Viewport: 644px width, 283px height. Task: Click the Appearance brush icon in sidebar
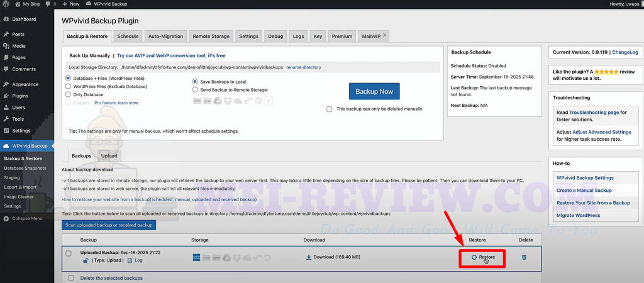coord(6,84)
